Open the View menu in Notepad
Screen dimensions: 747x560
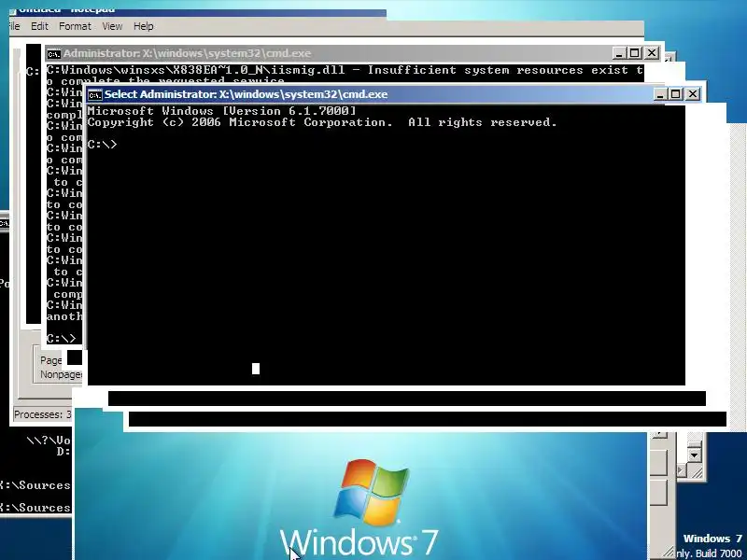pyautogui.click(x=112, y=26)
